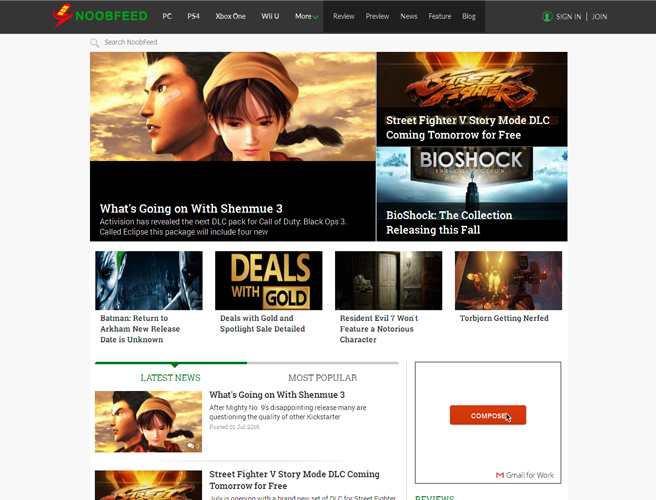Image resolution: width=656 pixels, height=500 pixels.
Task: Select the Latest News tab
Action: coord(171,377)
